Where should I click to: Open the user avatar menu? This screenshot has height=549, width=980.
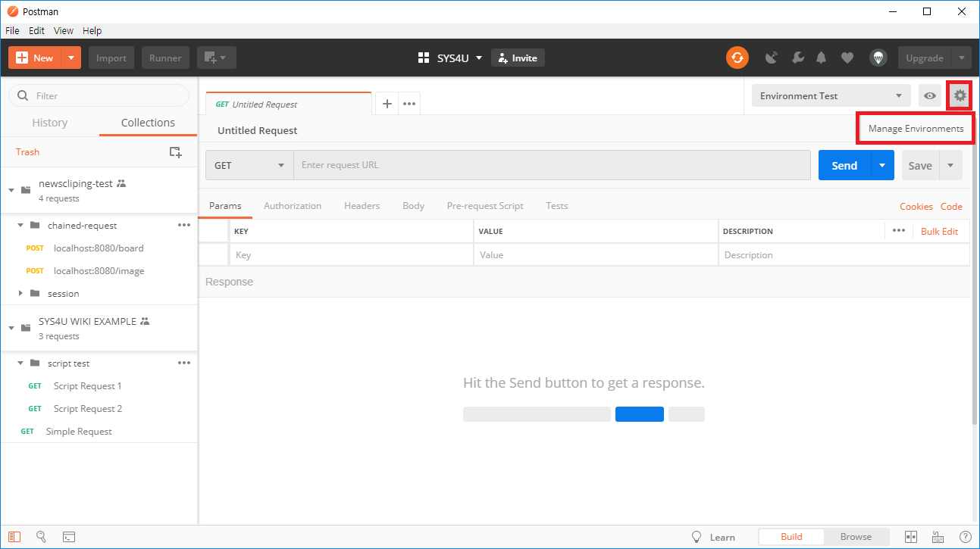pos(878,58)
